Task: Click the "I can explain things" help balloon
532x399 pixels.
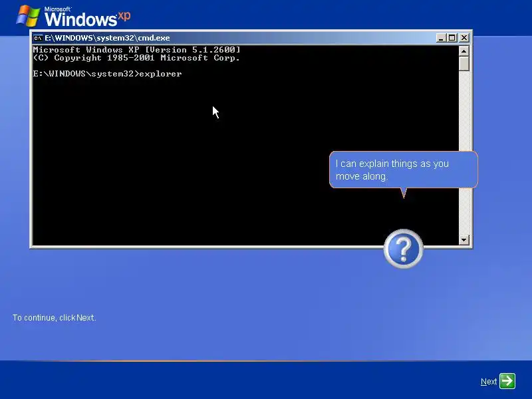Action: click(x=404, y=170)
